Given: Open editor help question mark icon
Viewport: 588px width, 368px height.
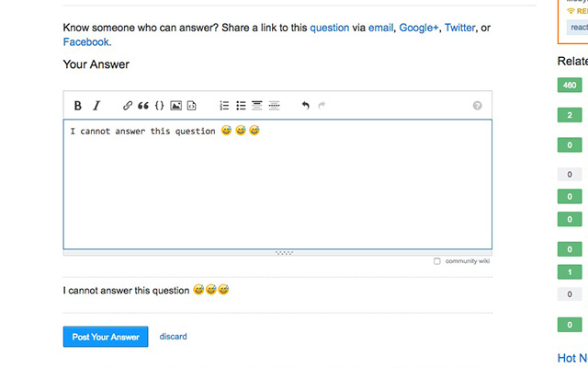Looking at the screenshot, I should click(x=478, y=106).
